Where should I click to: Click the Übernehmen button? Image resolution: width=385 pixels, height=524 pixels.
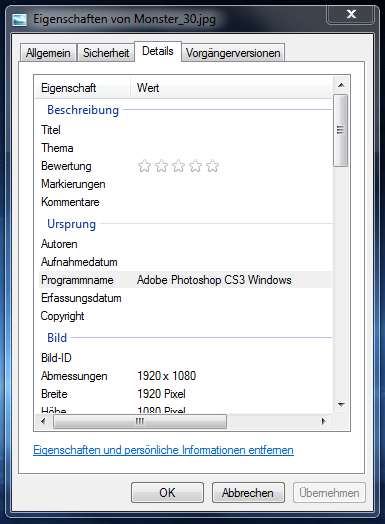pos(329,492)
